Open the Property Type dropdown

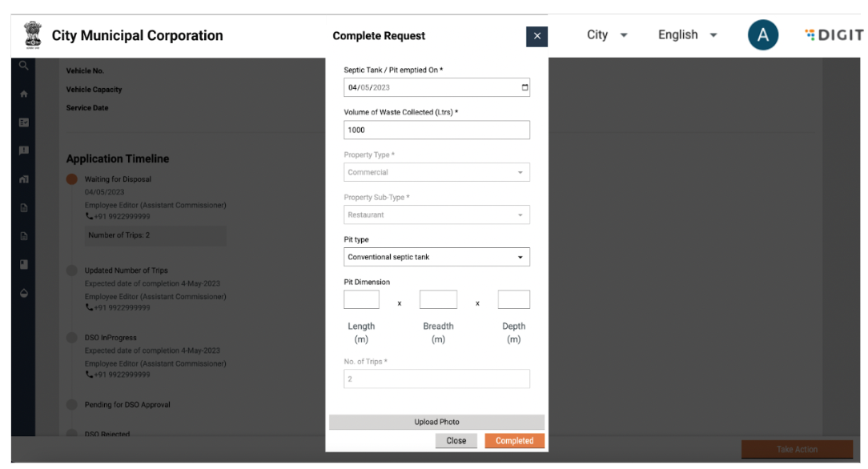pos(436,172)
